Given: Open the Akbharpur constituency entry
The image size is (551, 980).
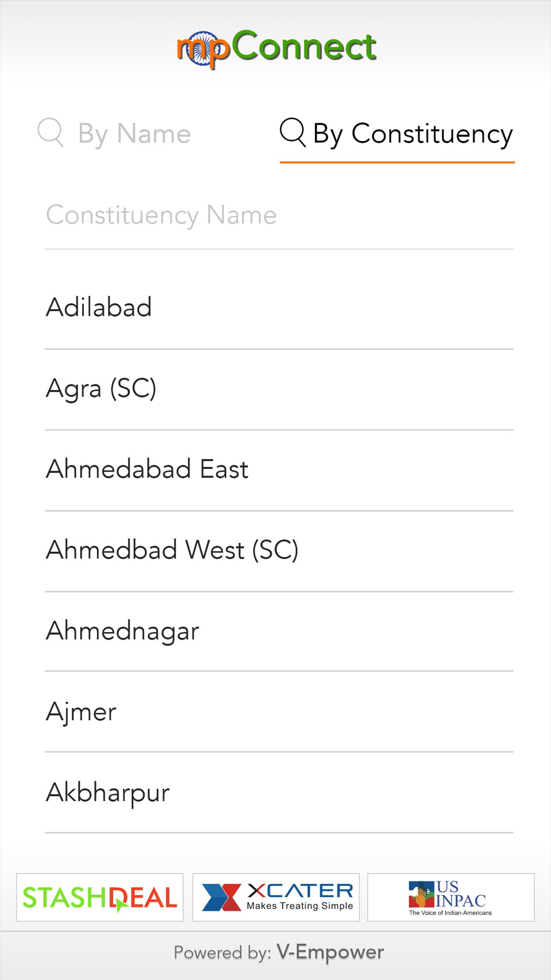Looking at the screenshot, I should (x=279, y=792).
